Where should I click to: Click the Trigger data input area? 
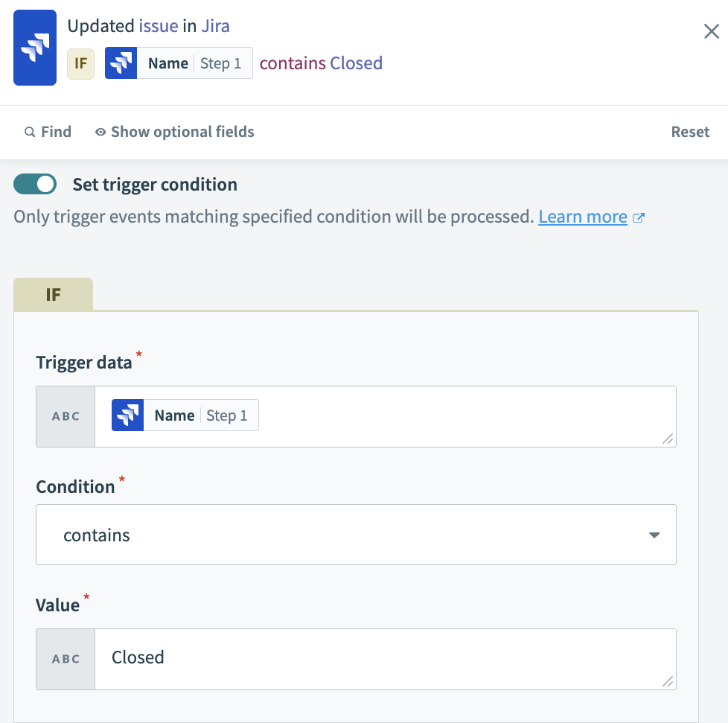pyautogui.click(x=462, y=416)
